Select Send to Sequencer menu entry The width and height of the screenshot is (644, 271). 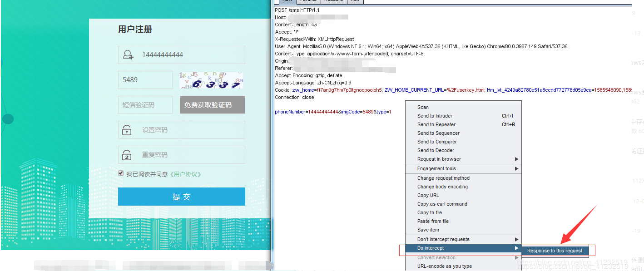(463, 133)
